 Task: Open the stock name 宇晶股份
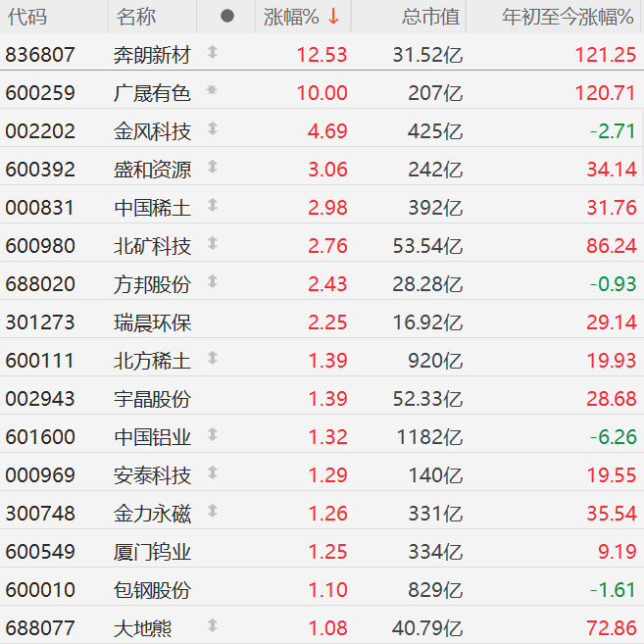point(152,399)
